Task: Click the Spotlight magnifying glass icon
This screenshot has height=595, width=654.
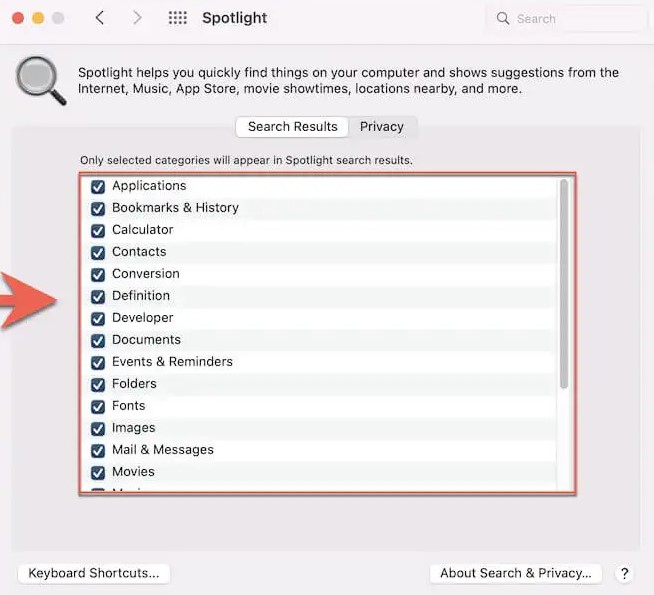Action: (x=41, y=80)
